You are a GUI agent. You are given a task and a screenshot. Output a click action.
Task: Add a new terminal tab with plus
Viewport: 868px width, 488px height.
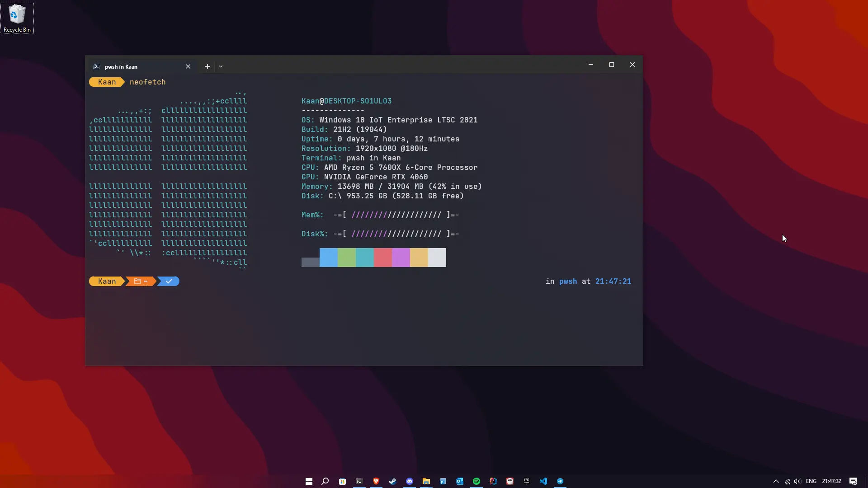point(208,66)
